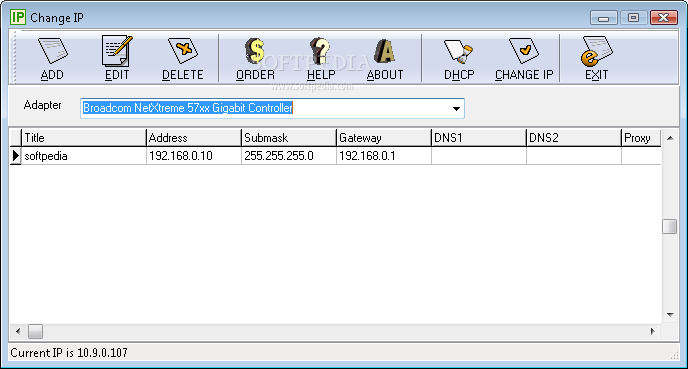
Task: Select the 255.255.255.0 submask cell
Action: [x=289, y=156]
